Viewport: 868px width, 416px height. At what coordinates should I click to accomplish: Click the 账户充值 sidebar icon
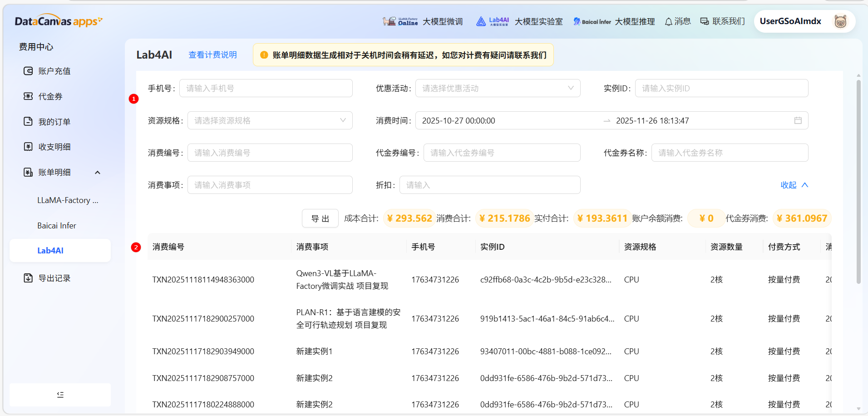click(x=28, y=71)
